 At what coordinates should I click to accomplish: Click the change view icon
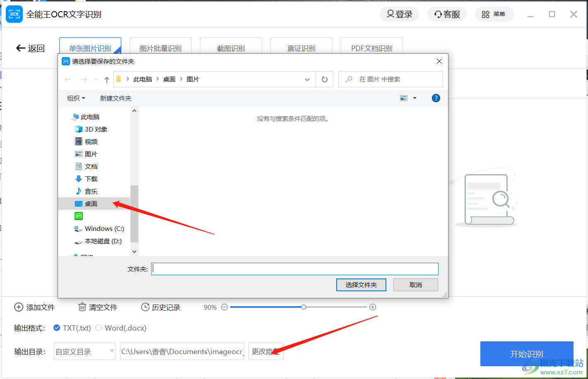[404, 98]
